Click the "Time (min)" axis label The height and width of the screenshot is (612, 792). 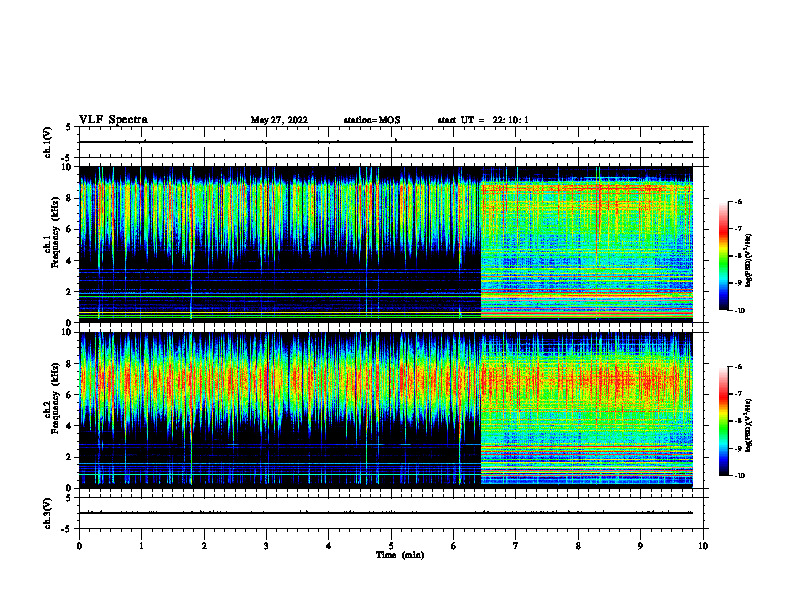(400, 555)
